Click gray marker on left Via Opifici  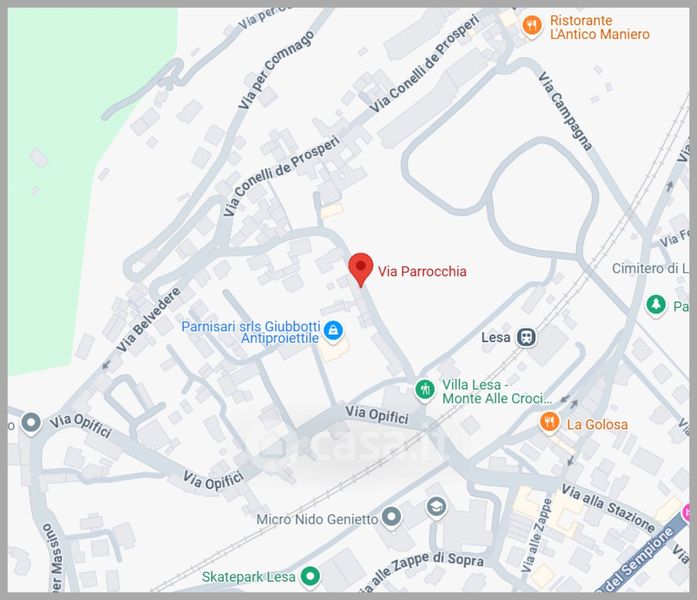click(x=31, y=422)
